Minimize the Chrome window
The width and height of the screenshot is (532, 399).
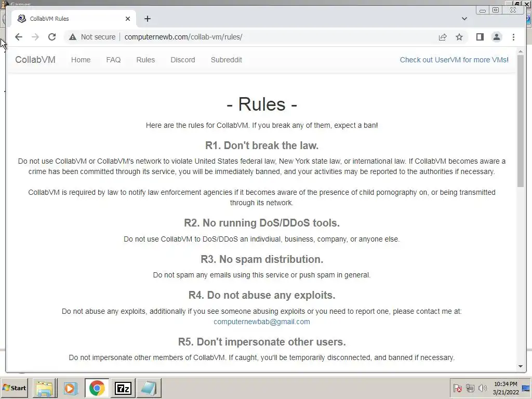tap(482, 10)
